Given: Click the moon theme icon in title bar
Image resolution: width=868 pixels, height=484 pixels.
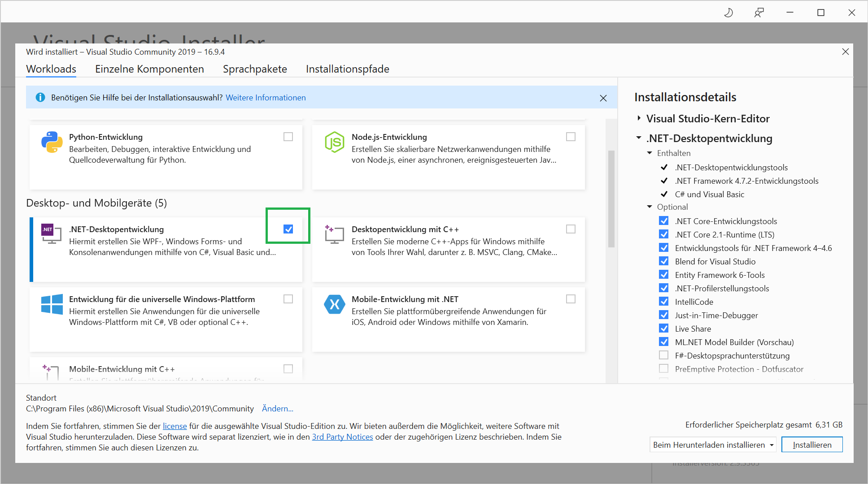Looking at the screenshot, I should pyautogui.click(x=728, y=13).
